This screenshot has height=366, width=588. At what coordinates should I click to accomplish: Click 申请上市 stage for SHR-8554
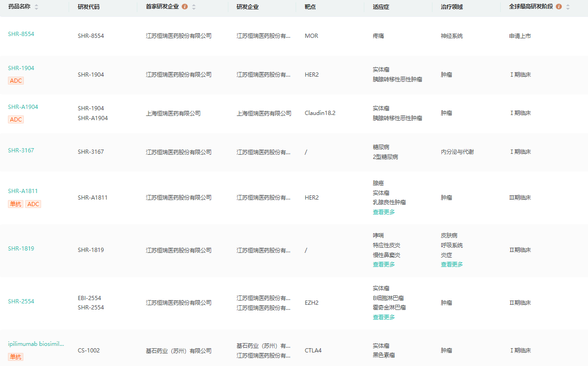click(x=520, y=36)
